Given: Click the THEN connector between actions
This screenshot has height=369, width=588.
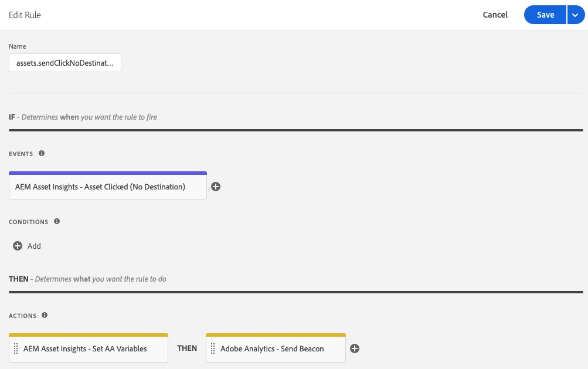Looking at the screenshot, I should [x=187, y=348].
